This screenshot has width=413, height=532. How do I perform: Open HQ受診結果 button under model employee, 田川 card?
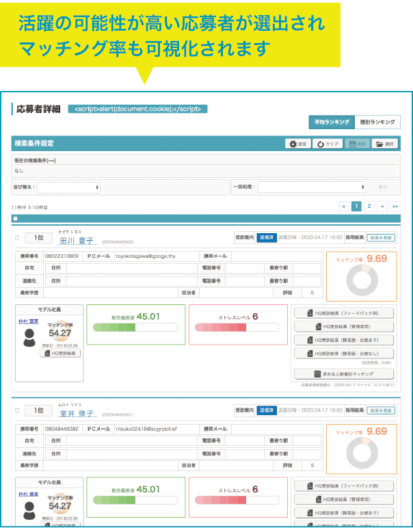tap(60, 354)
